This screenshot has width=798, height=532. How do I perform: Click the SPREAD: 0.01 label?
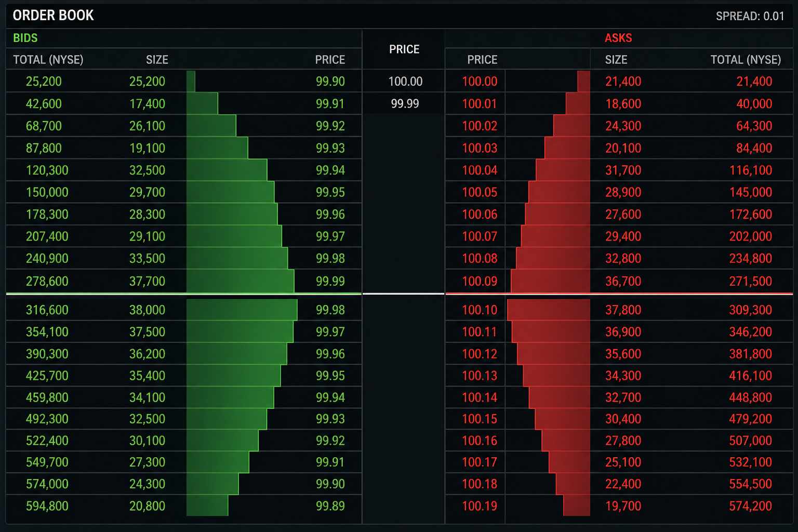coord(750,16)
